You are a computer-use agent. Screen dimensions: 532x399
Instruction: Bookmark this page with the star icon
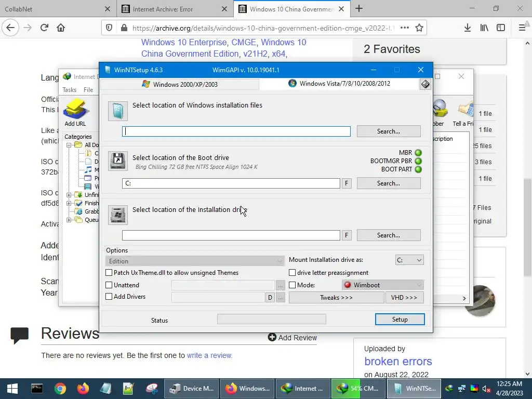[x=419, y=28]
